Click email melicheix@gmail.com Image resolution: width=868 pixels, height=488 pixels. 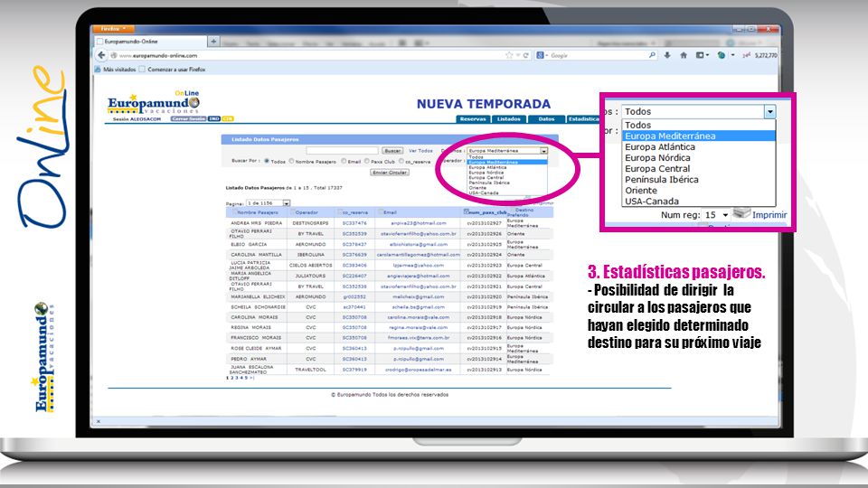click(x=418, y=296)
